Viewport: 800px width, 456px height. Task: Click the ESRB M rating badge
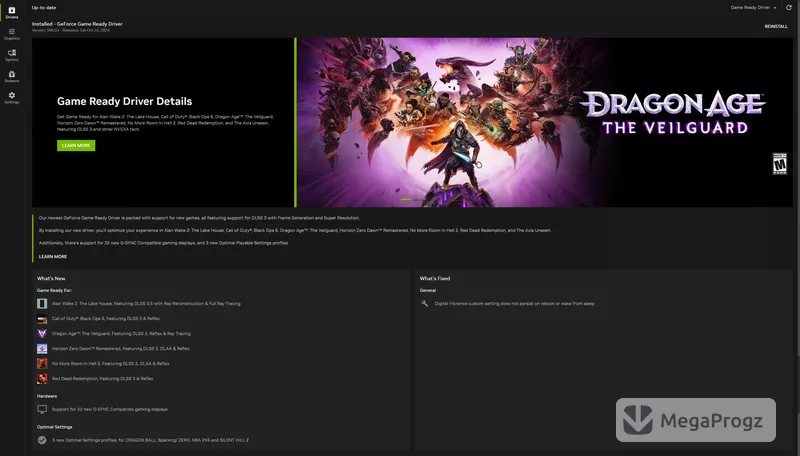780,164
